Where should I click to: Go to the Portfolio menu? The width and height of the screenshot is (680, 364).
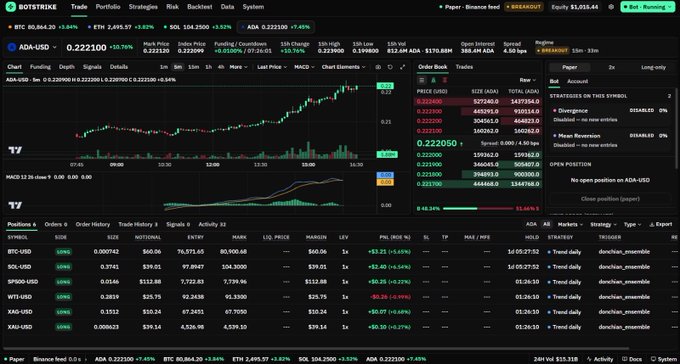(108, 7)
